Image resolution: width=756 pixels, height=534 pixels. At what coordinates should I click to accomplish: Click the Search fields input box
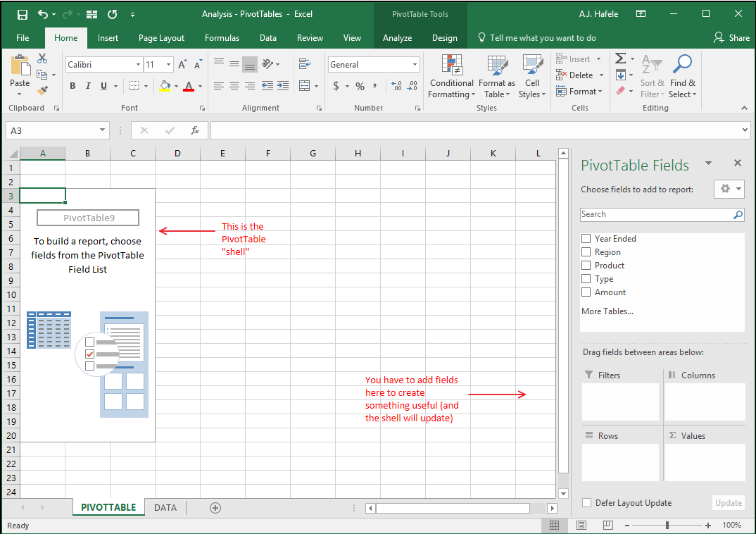pos(662,214)
